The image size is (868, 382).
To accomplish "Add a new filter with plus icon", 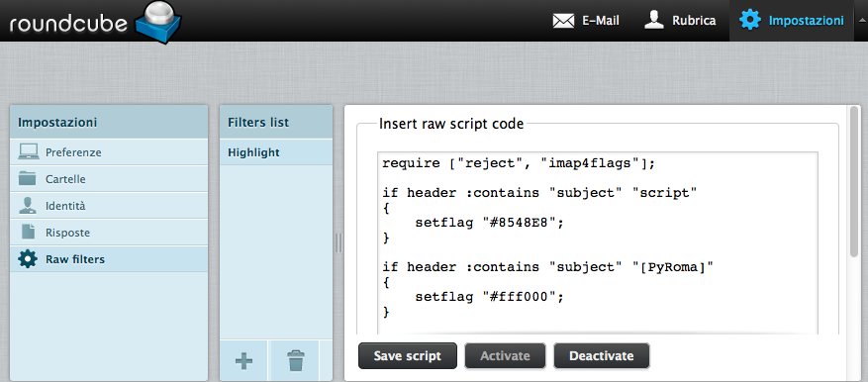I will click(x=244, y=362).
